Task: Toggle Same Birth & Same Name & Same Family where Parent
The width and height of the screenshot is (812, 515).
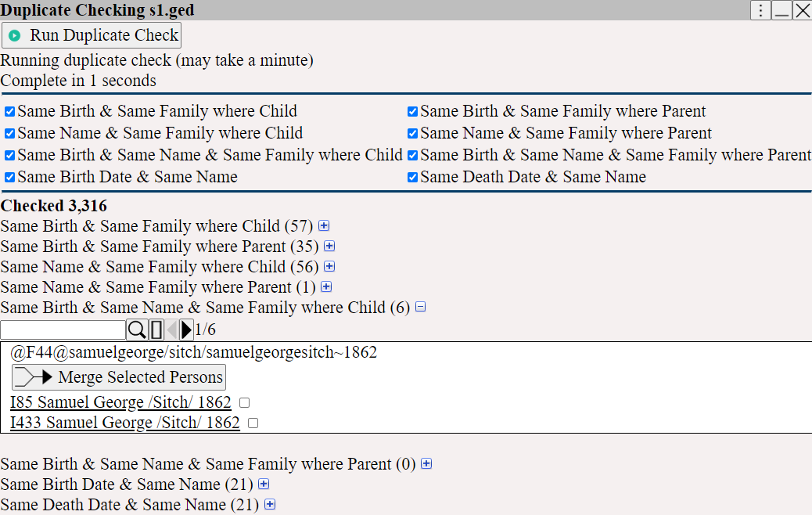Action: tap(413, 156)
